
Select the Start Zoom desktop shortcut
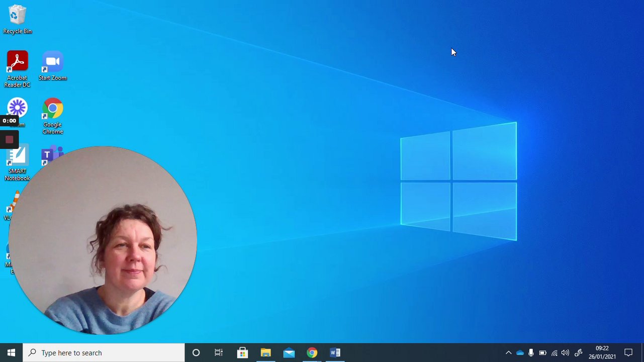tap(52, 66)
